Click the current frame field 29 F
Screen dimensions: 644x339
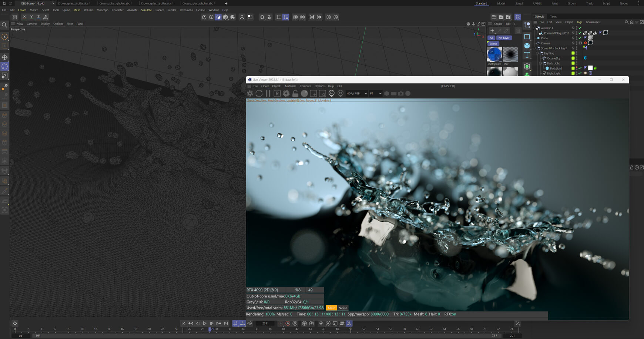[x=265, y=323]
